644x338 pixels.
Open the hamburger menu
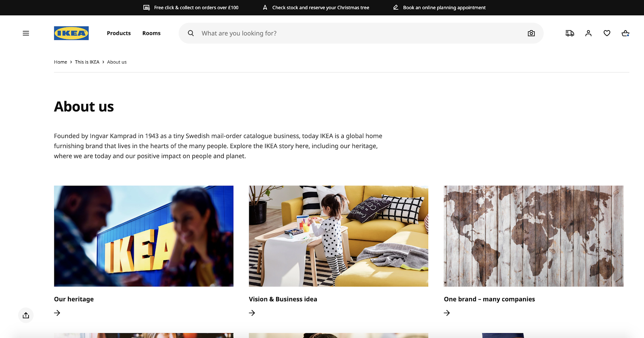pos(26,33)
